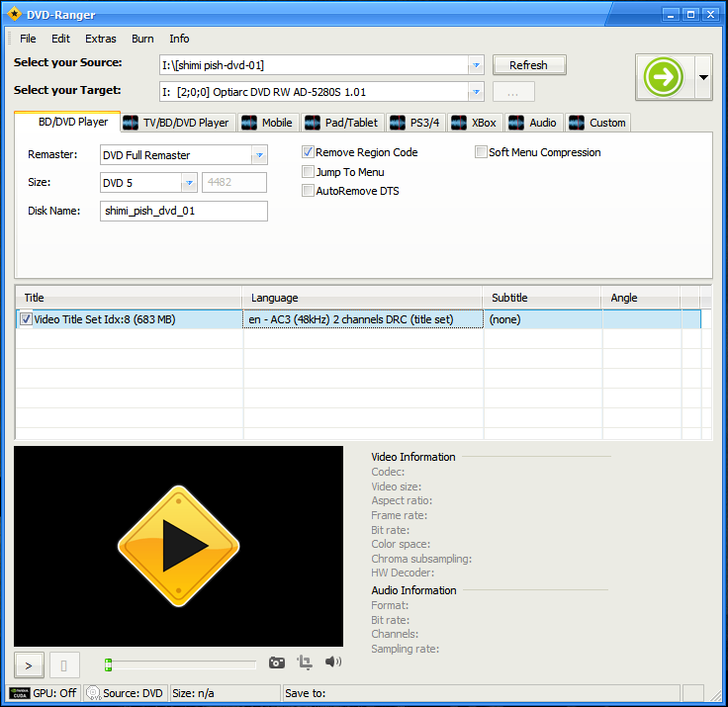Enable AutoRemove DTS checkbox
This screenshot has height=707, width=728.
[308, 190]
